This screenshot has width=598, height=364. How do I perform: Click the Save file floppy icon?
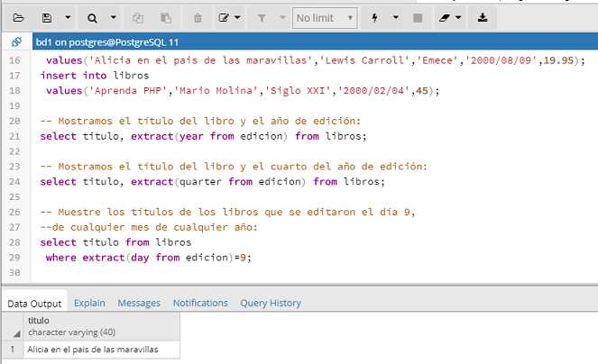click(47, 17)
